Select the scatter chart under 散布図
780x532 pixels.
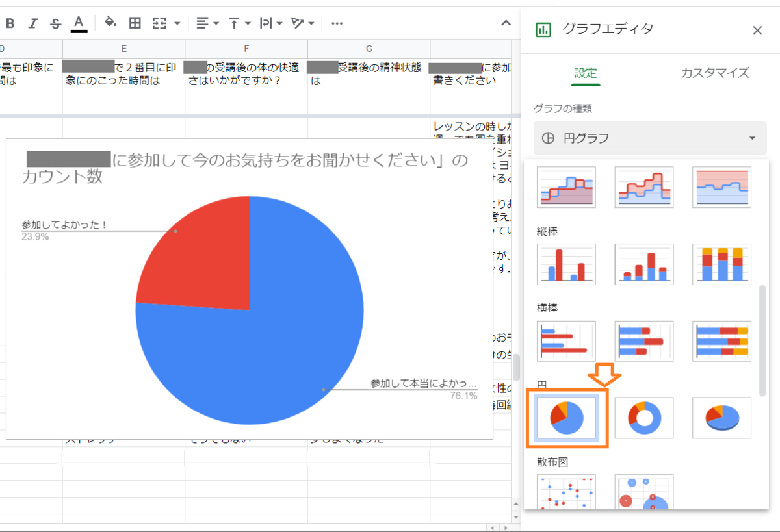(566, 492)
